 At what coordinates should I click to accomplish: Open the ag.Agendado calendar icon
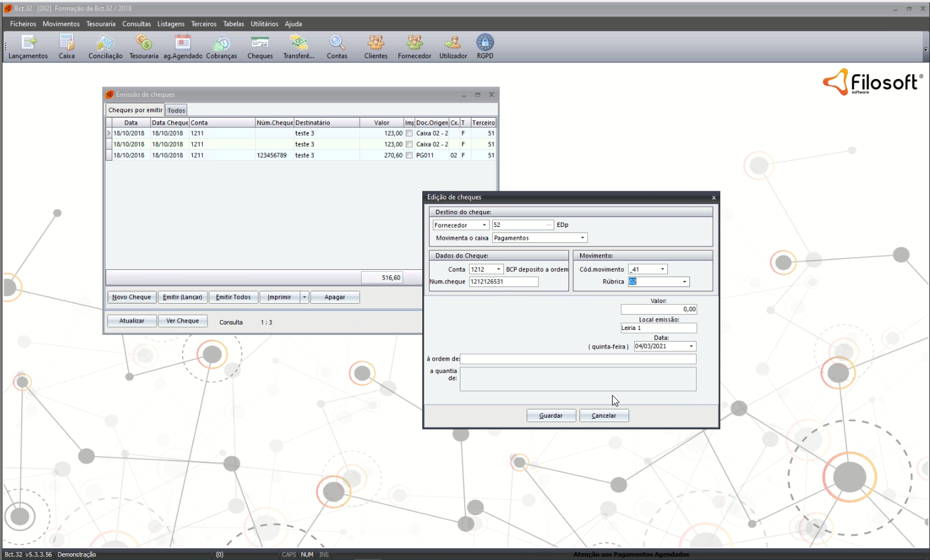(182, 43)
